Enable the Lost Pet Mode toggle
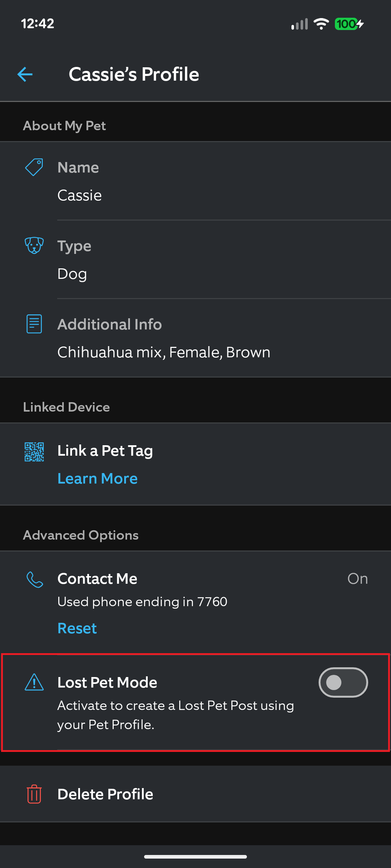The width and height of the screenshot is (391, 868). [x=343, y=682]
